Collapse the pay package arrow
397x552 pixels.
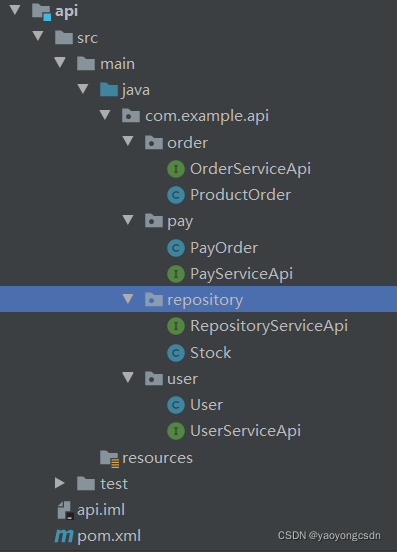point(128,220)
